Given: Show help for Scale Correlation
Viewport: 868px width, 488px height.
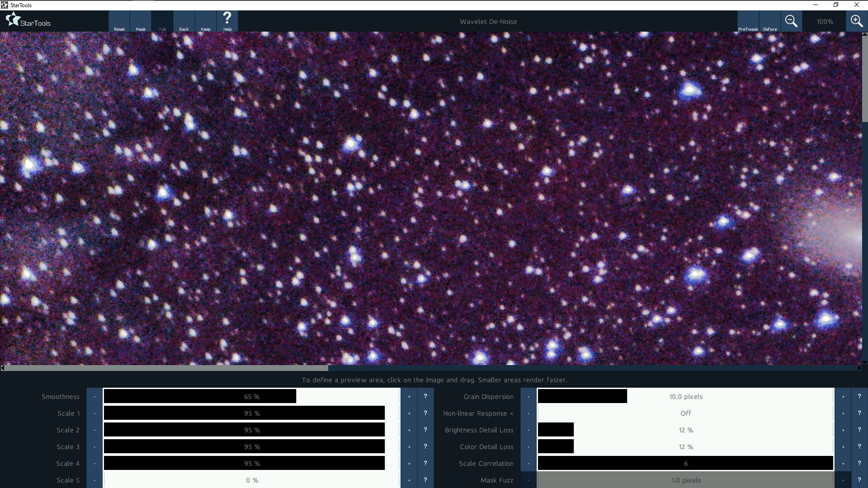Looking at the screenshot, I should [x=859, y=464].
